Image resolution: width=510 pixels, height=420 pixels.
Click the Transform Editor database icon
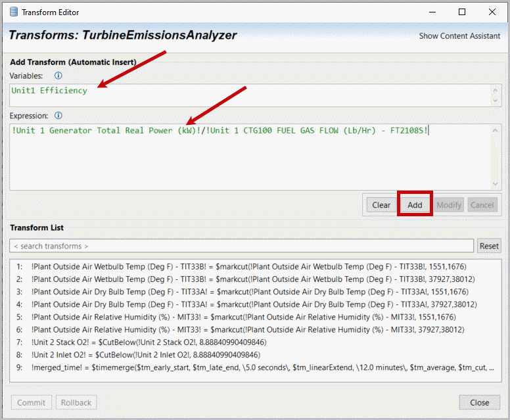tap(14, 12)
